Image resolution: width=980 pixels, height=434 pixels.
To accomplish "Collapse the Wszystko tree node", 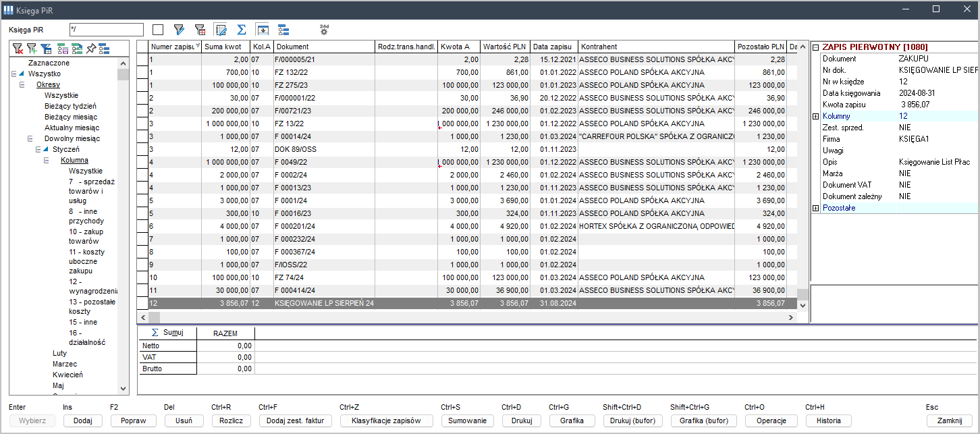I will pos(13,74).
